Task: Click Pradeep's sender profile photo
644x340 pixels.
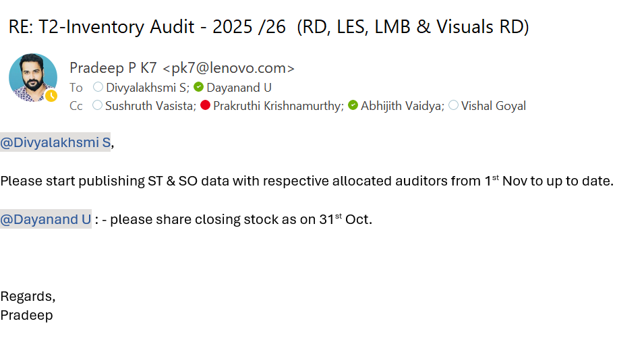Action: point(32,77)
